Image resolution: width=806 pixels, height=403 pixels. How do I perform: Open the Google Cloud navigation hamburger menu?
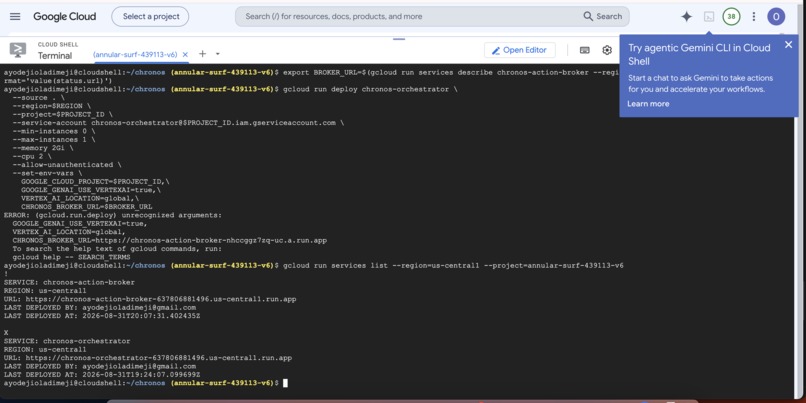15,16
